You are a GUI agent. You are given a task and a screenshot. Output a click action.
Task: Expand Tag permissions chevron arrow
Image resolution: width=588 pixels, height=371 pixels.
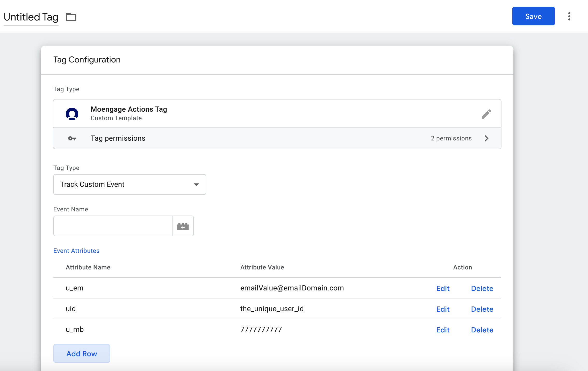486,138
